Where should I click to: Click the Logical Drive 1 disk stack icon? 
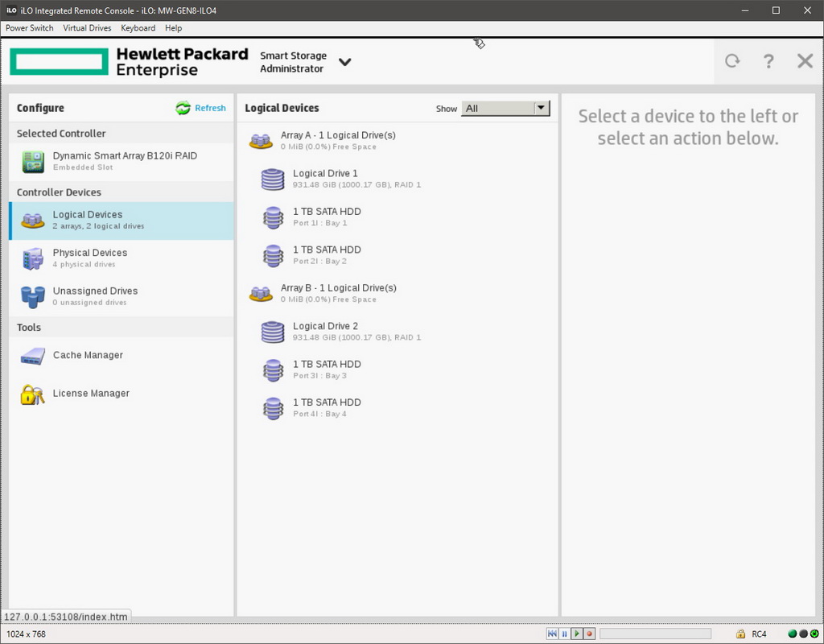pyautogui.click(x=273, y=180)
